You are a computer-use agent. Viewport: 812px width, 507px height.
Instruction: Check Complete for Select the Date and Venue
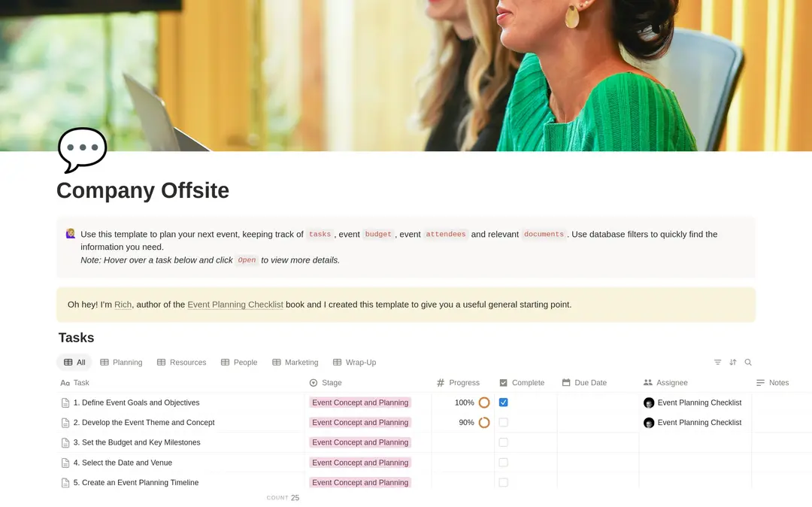tap(503, 463)
